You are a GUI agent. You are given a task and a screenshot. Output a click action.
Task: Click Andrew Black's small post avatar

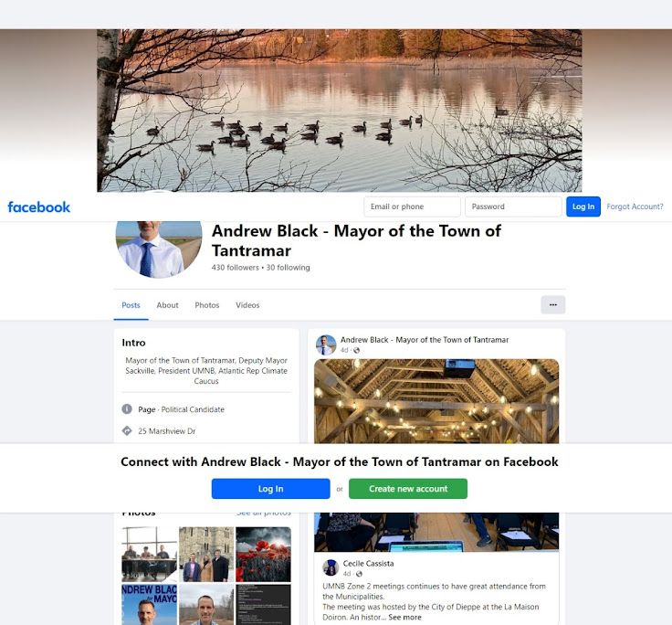point(326,344)
